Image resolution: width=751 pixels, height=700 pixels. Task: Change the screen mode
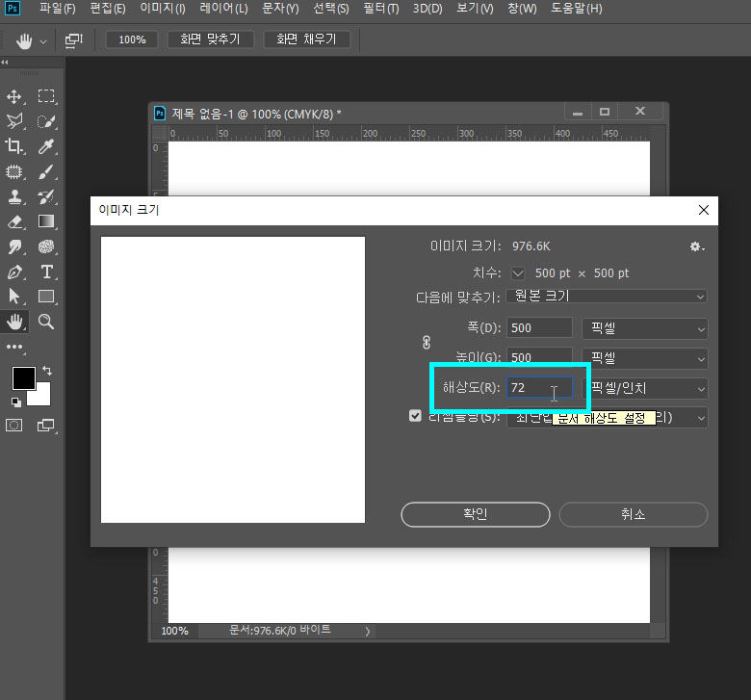pyautogui.click(x=46, y=425)
